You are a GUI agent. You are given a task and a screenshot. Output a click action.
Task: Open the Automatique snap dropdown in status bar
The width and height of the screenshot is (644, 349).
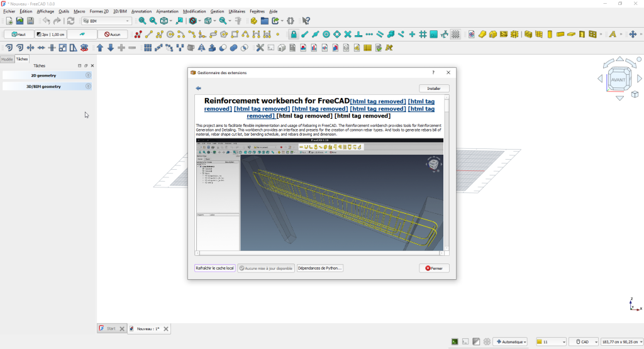(511, 341)
